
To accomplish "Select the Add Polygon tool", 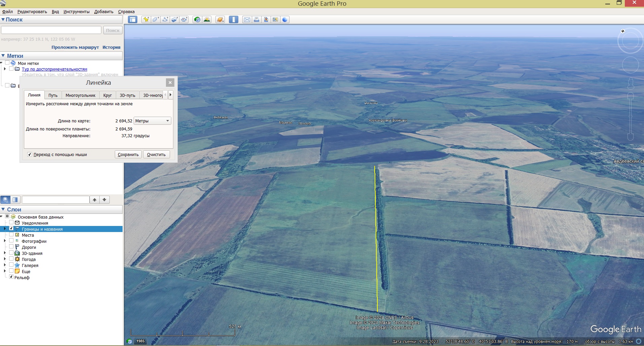I will 155,20.
